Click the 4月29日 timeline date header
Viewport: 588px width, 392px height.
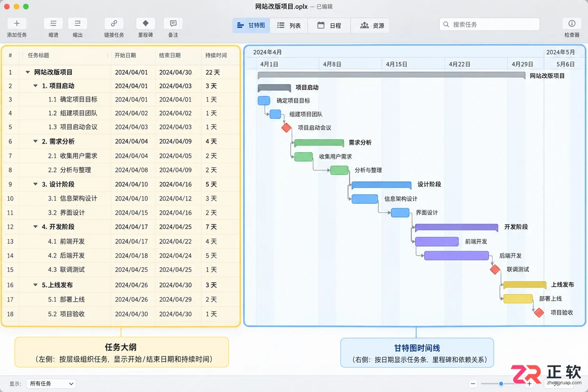point(522,64)
